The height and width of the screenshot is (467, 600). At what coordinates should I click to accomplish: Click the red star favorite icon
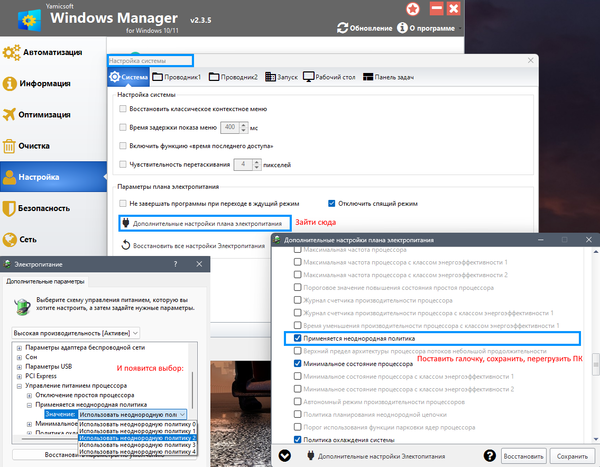[x=412, y=9]
